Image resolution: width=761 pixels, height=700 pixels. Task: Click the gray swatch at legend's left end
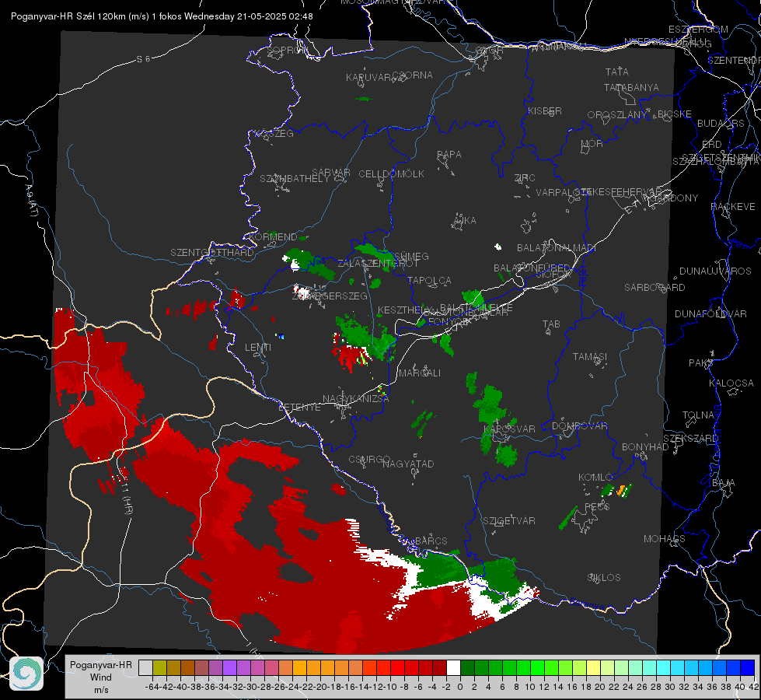tap(145, 667)
